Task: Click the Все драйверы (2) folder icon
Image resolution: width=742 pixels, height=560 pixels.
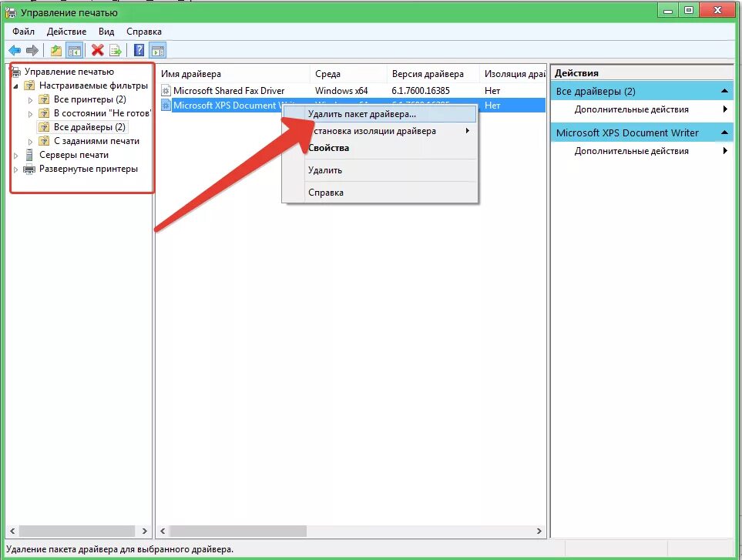Action: (44, 127)
